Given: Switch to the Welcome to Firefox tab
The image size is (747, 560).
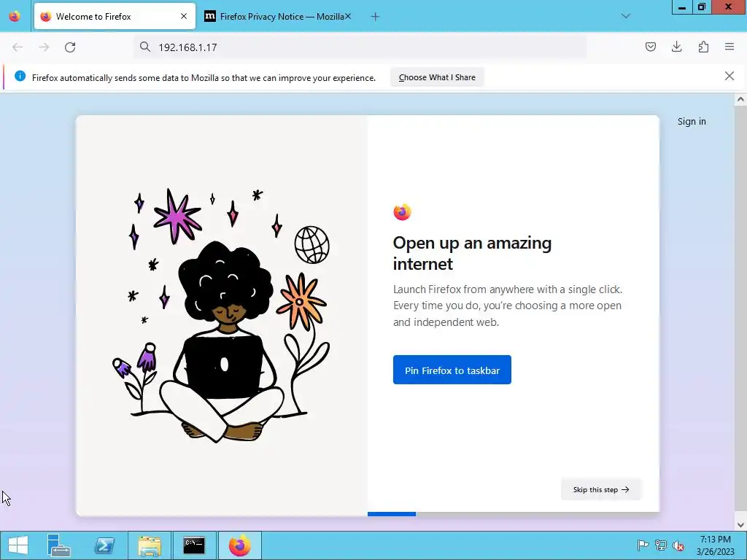Looking at the screenshot, I should point(115,16).
